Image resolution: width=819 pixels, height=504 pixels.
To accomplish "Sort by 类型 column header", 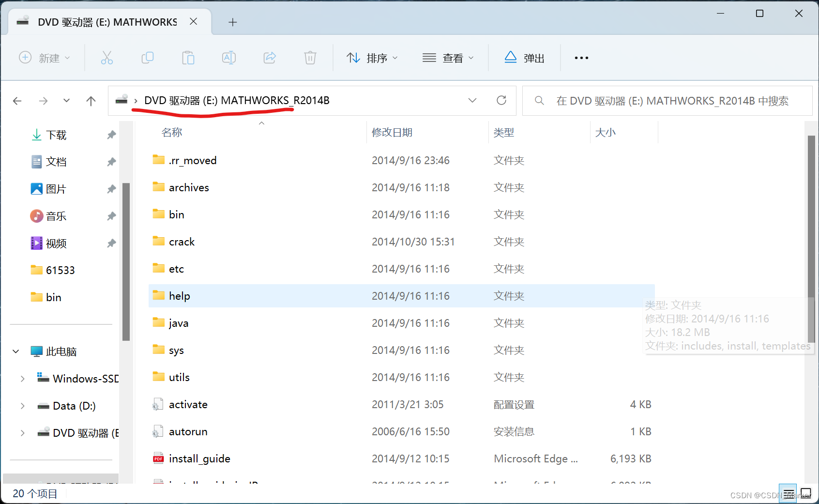I will click(504, 132).
